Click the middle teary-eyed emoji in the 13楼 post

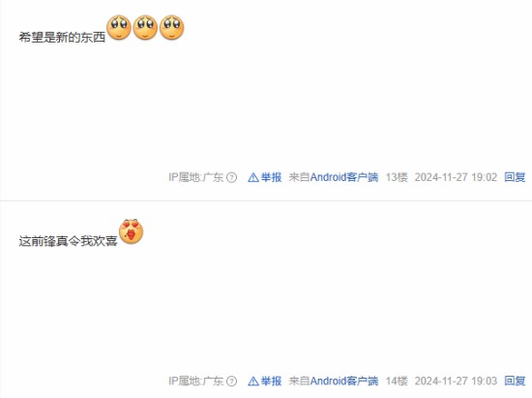coord(145,27)
